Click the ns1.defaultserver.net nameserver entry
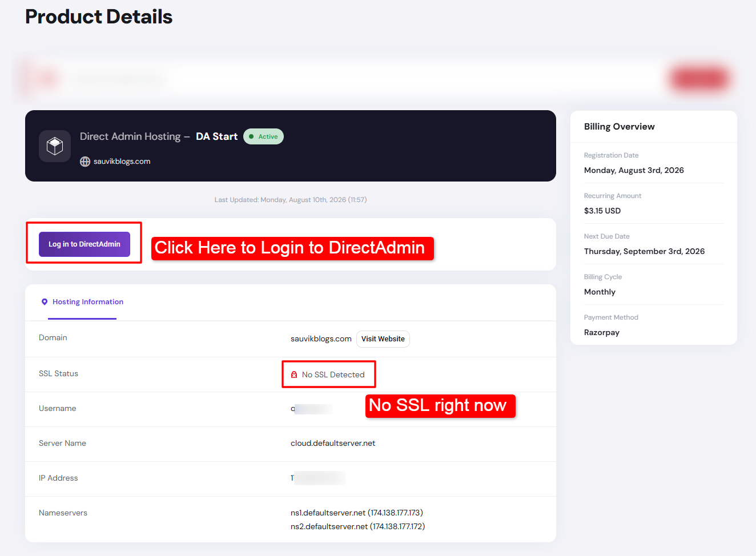756x556 pixels. click(x=357, y=513)
